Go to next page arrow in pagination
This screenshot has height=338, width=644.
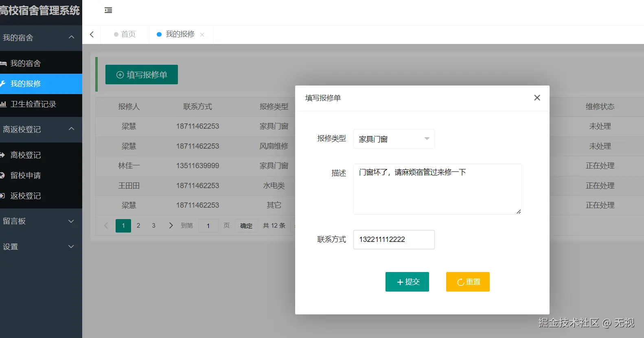[x=171, y=226]
